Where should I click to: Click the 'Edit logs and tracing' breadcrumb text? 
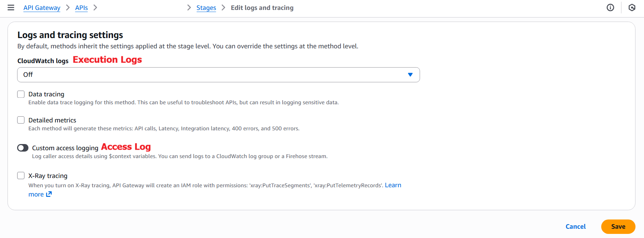(x=262, y=8)
